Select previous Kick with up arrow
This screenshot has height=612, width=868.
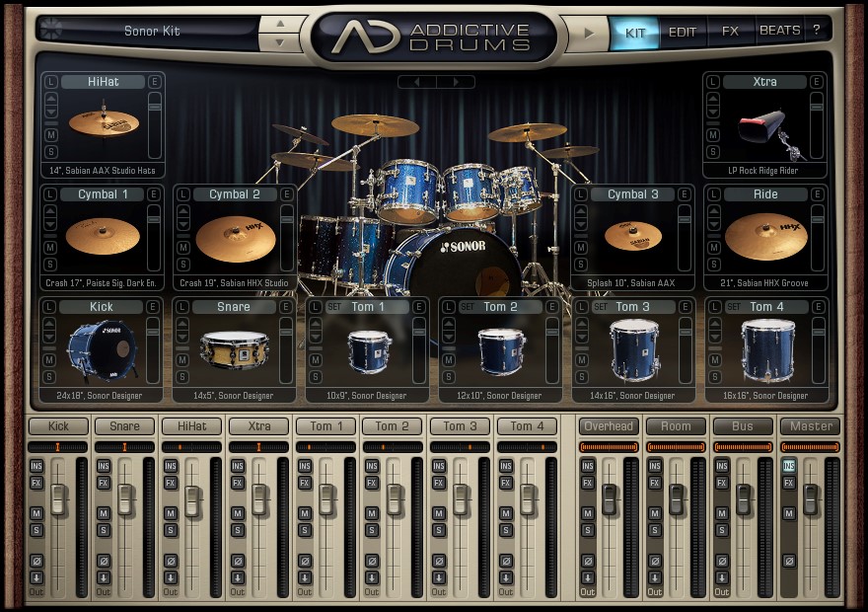tap(49, 324)
